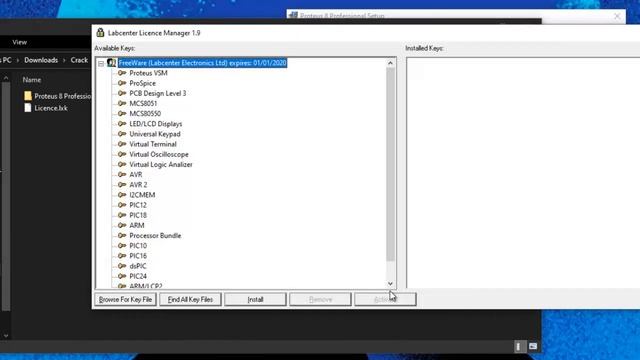
Task: Select the PCB Design Level 3 key
Action: (x=158, y=93)
